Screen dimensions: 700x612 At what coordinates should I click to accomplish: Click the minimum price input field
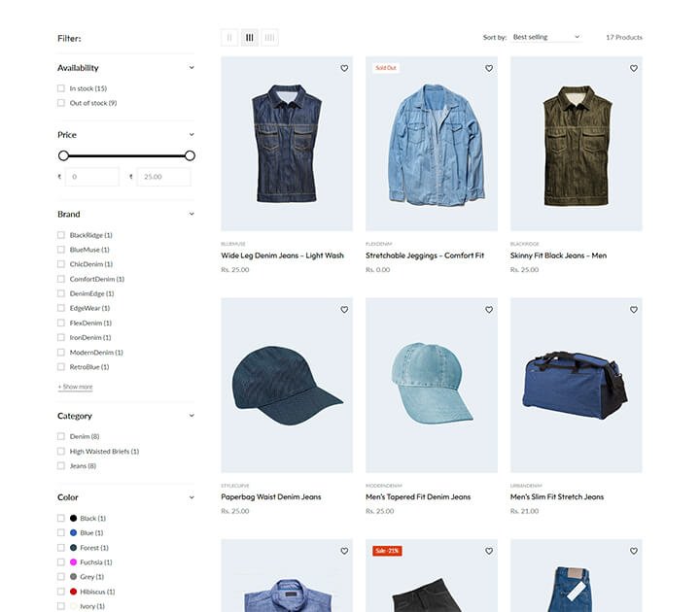pos(92,177)
